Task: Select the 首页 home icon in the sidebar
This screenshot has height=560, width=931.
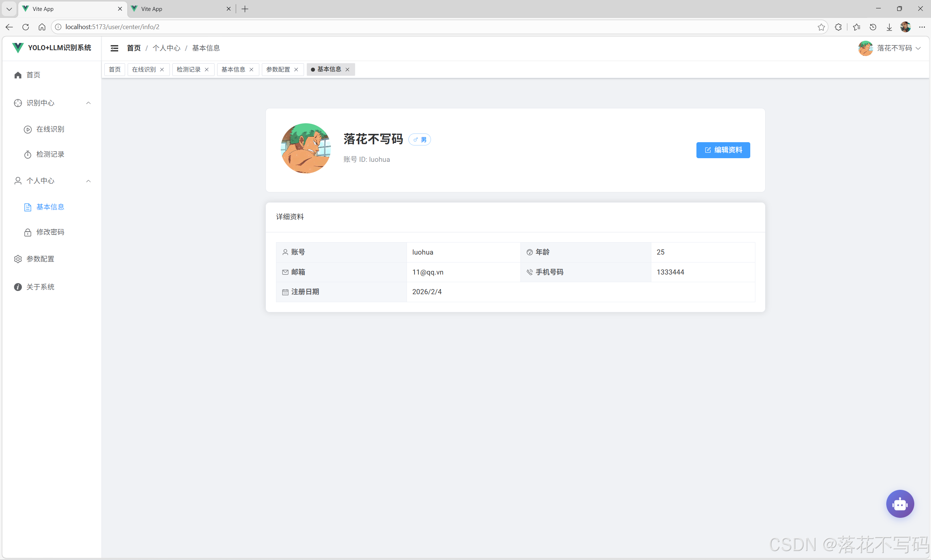Action: pyautogui.click(x=18, y=75)
